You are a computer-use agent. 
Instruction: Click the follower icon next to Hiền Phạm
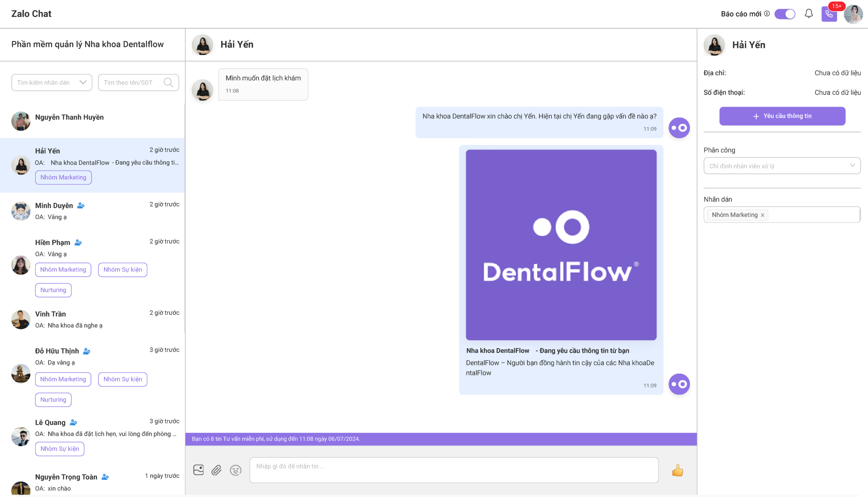coord(78,242)
